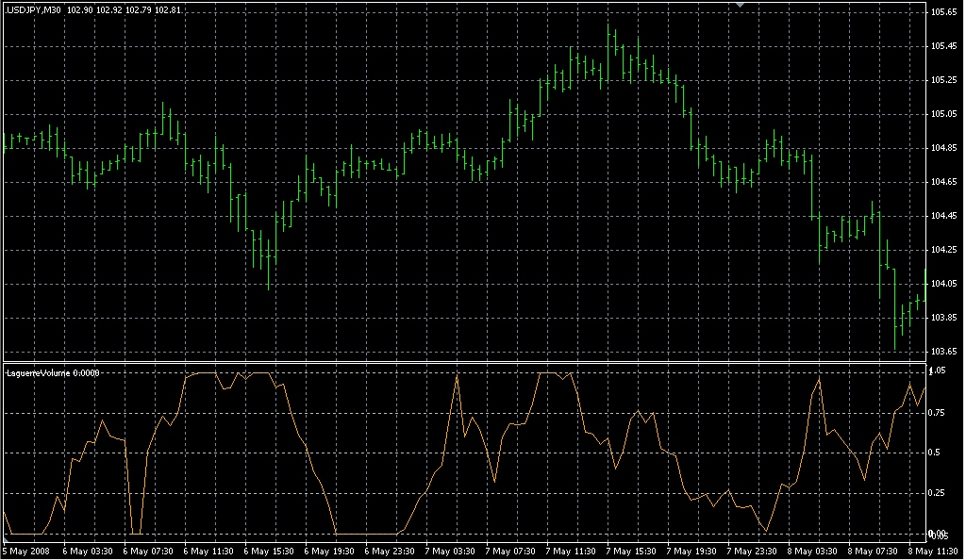This screenshot has width=966, height=560.
Task: Click the gray chart shift triangle marker
Action: 741,6
